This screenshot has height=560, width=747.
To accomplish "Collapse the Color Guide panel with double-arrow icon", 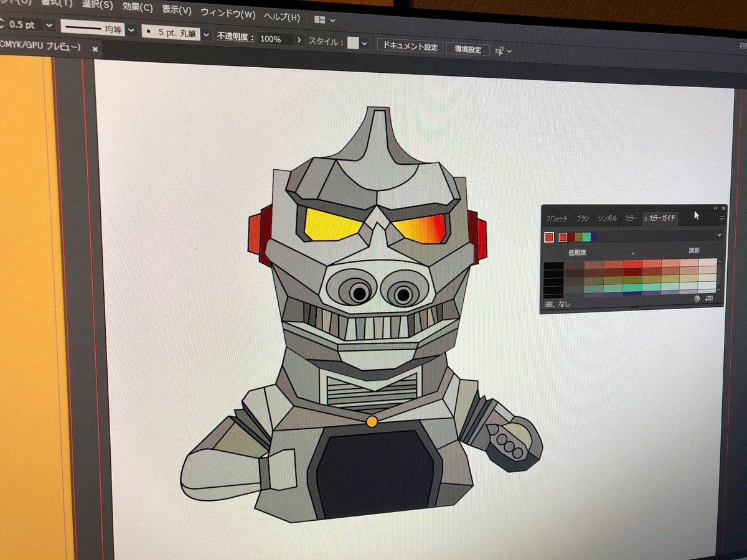I will 715,208.
